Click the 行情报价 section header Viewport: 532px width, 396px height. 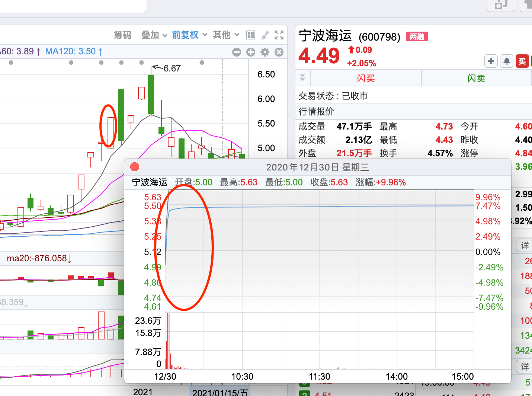(316, 111)
